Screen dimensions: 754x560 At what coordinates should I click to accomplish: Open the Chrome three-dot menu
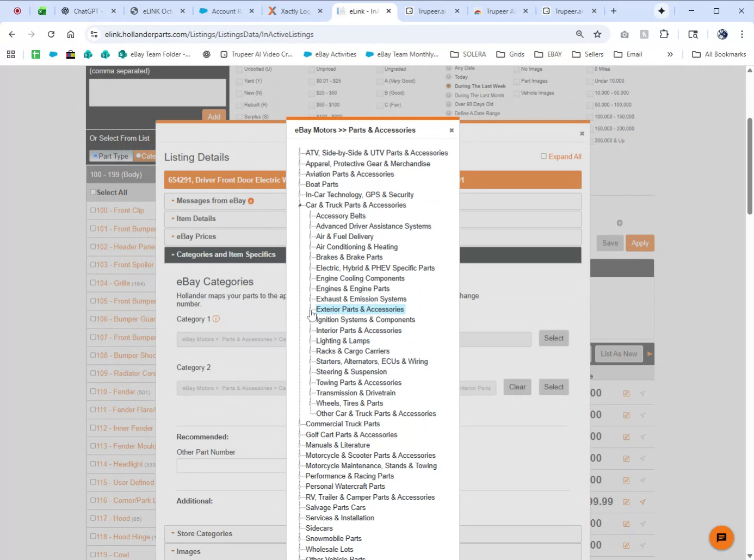pos(742,34)
